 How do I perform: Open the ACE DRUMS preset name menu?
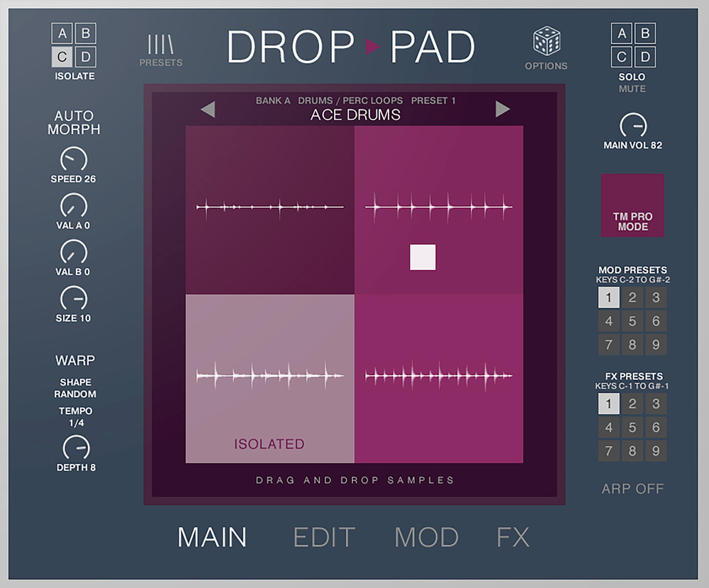(x=355, y=115)
